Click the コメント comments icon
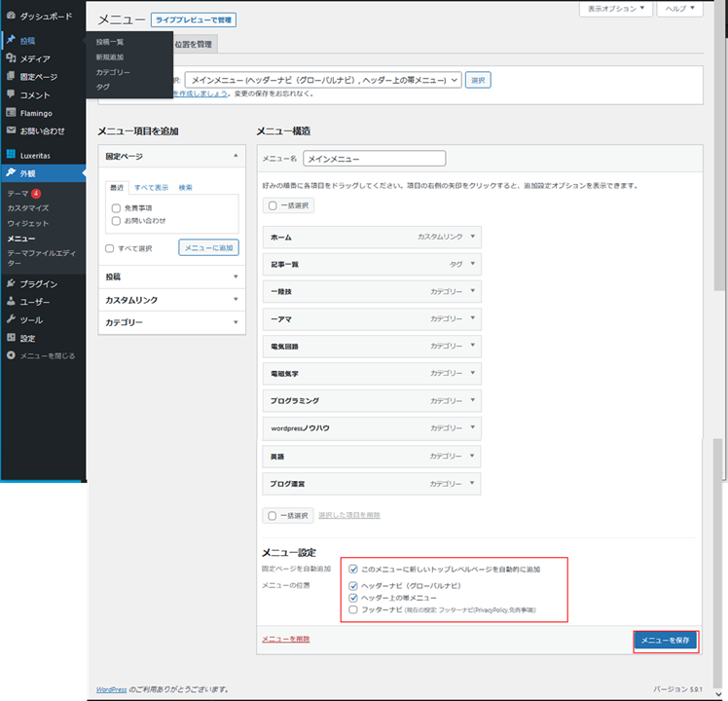728x701 pixels. [11, 94]
